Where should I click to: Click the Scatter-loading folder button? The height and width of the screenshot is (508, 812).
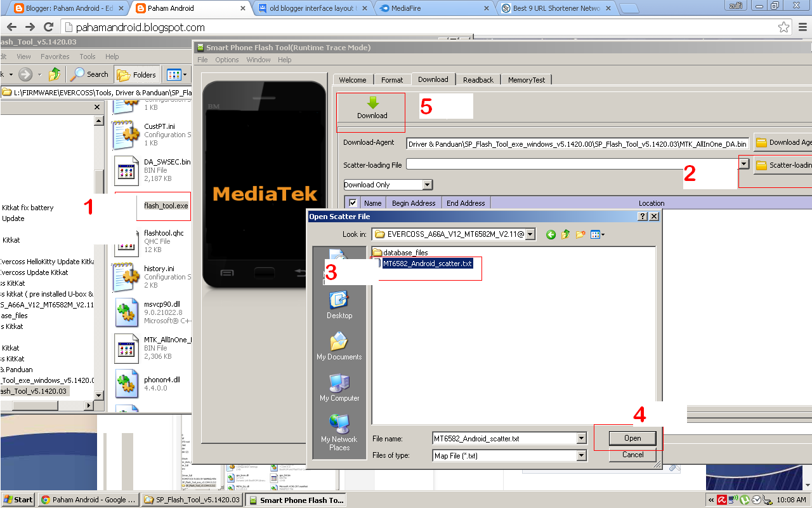point(783,165)
